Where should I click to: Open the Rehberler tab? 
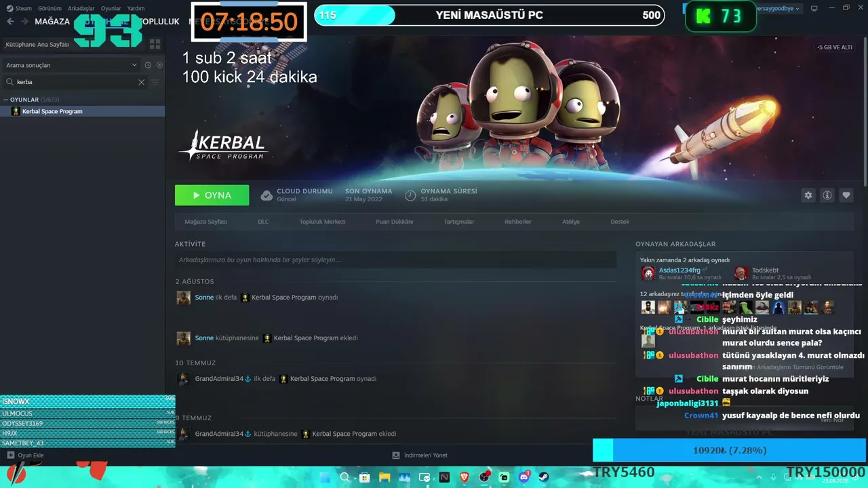[518, 222]
